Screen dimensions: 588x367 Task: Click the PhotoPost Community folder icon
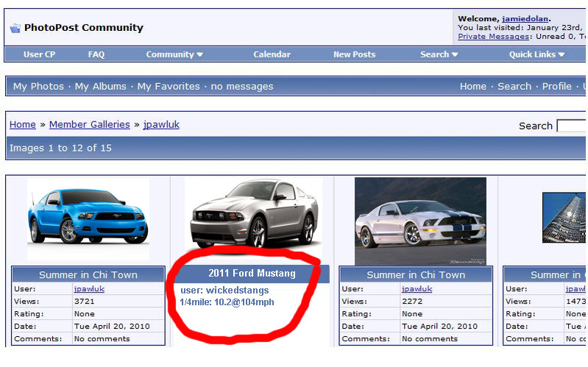15,28
